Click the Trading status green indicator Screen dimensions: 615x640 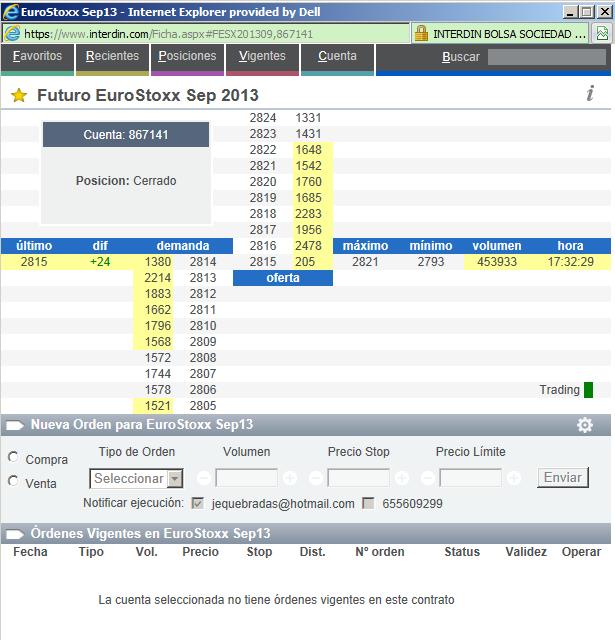588,390
